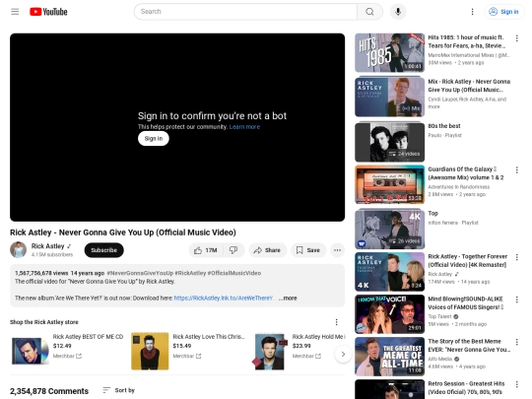532x399 pixels.
Task: Open the Learn more link
Action: click(244, 127)
